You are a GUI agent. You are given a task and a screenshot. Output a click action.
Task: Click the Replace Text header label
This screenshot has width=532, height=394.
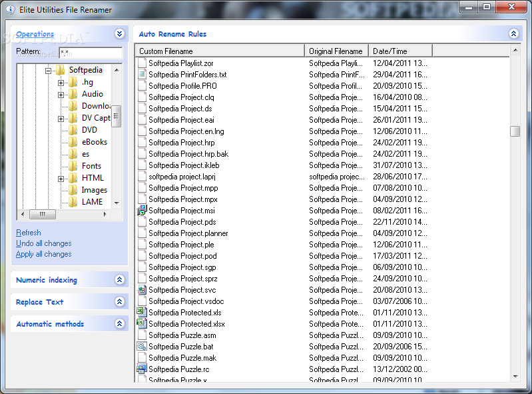click(40, 302)
